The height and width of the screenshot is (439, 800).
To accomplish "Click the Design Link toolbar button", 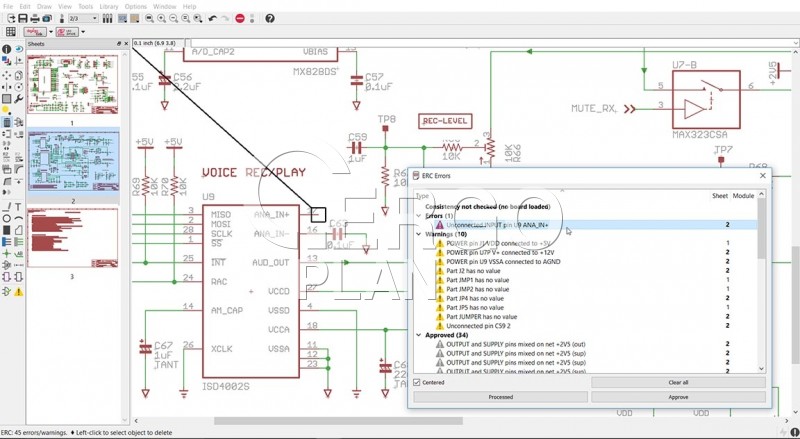I will [35, 32].
